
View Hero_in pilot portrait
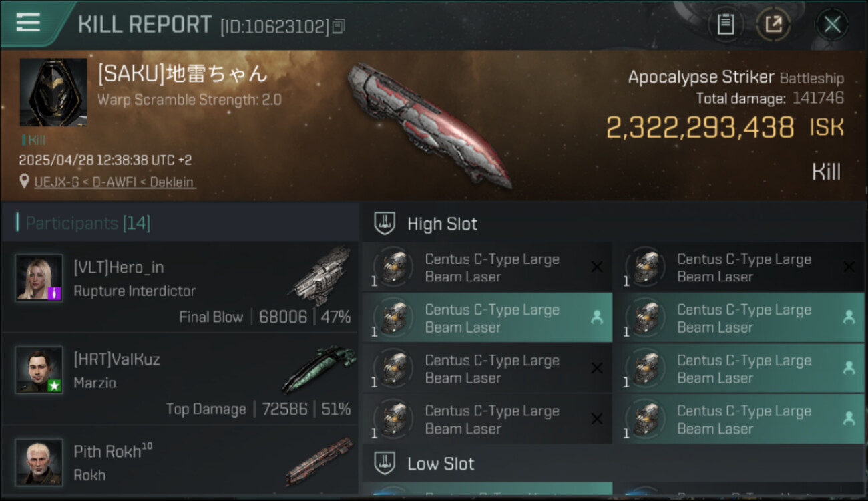click(40, 277)
